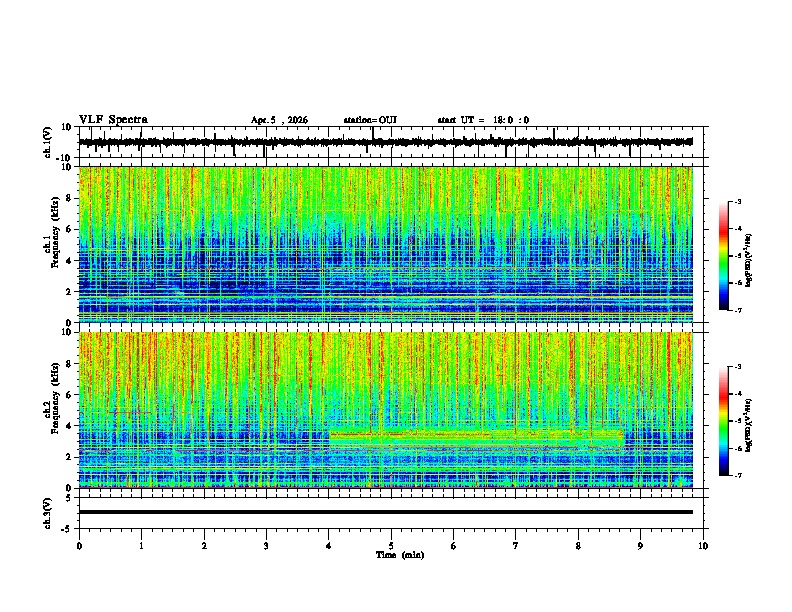
Task: Click the "VLF Spectra" plot title
Action: click(113, 120)
